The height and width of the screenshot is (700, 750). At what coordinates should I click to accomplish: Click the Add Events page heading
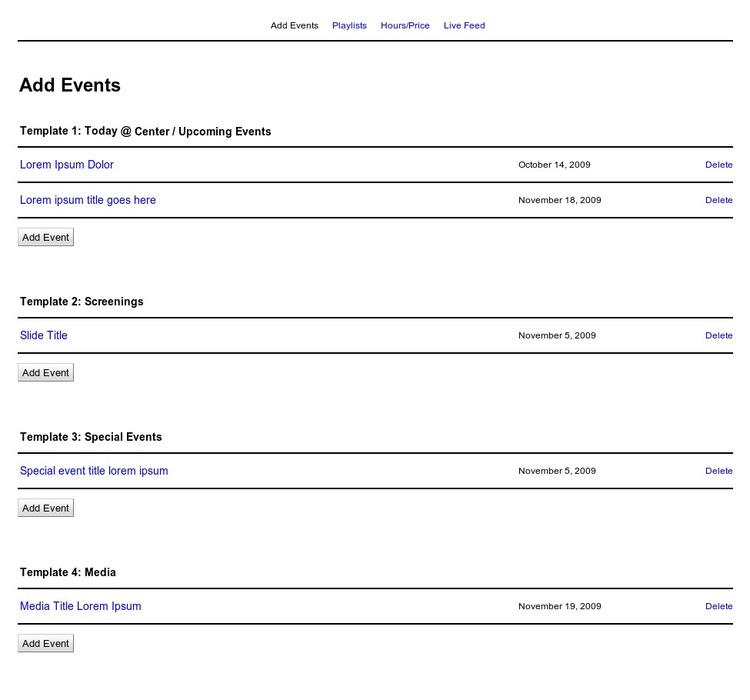point(70,86)
